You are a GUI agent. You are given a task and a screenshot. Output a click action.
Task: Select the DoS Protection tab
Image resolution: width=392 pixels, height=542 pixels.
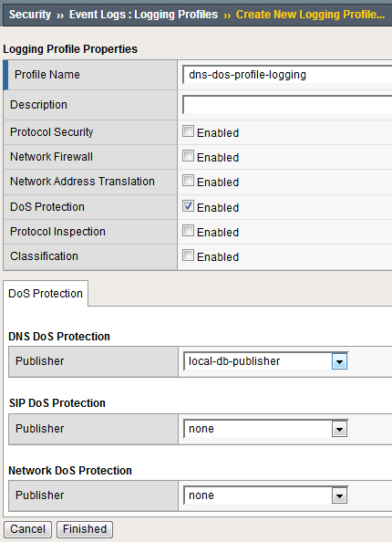[x=46, y=294]
